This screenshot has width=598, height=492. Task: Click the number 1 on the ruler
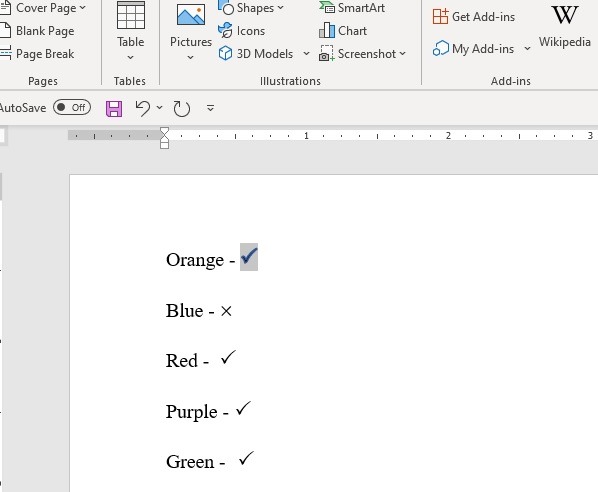[306, 135]
